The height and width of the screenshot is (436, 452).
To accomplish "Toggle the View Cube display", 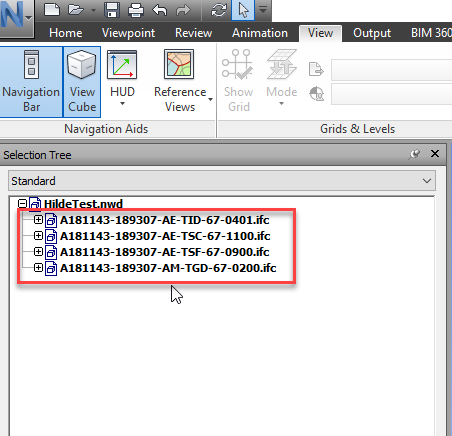I will [82, 82].
